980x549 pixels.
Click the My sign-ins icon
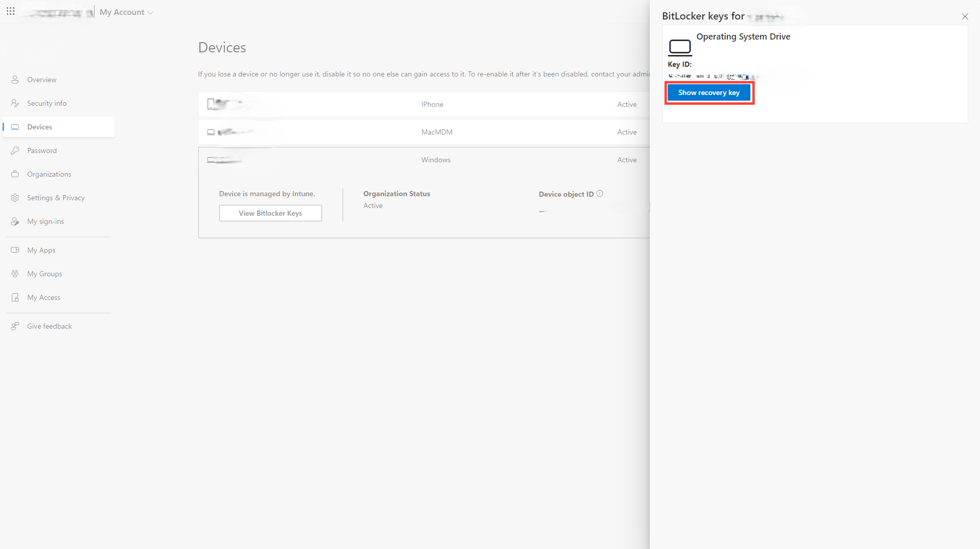[x=15, y=221]
